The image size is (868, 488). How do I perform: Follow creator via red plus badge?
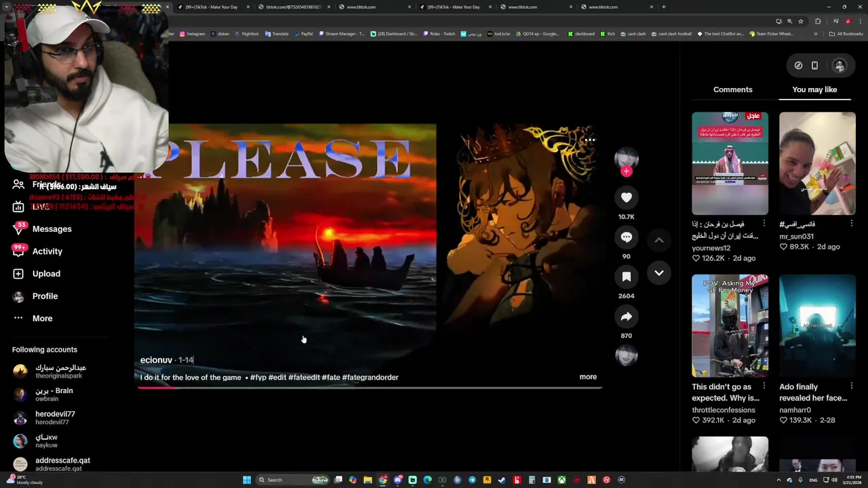pyautogui.click(x=626, y=171)
